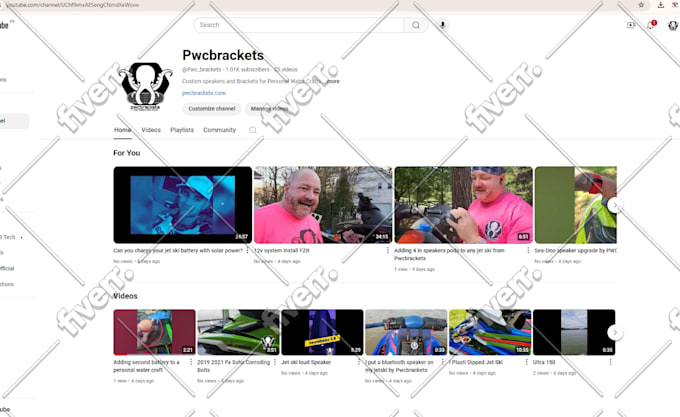Open Ultra 150 video title
Viewport: 680px width, 417px height.
point(544,362)
